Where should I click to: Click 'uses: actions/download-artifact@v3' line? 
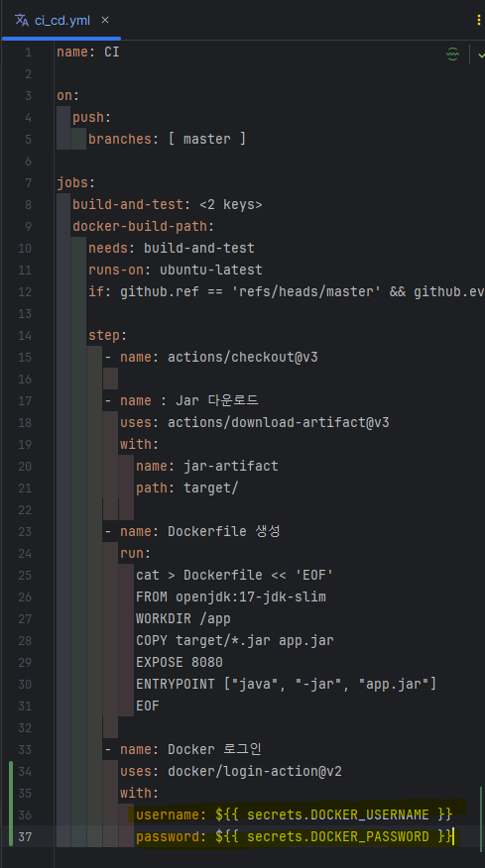255,422
